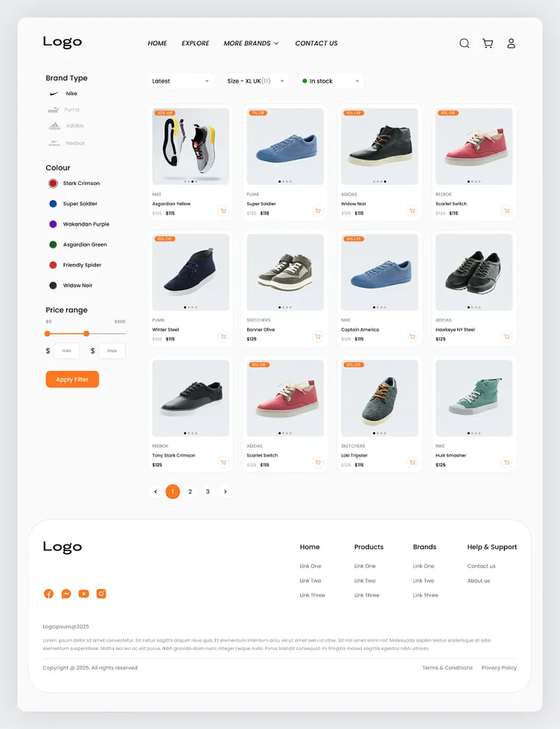Choose Super Soldier blue swatch
The height and width of the screenshot is (729, 560).
click(53, 203)
